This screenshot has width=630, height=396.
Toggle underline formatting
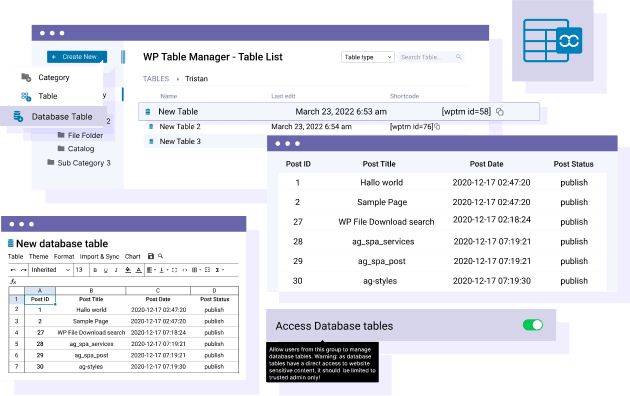pyautogui.click(x=106, y=270)
